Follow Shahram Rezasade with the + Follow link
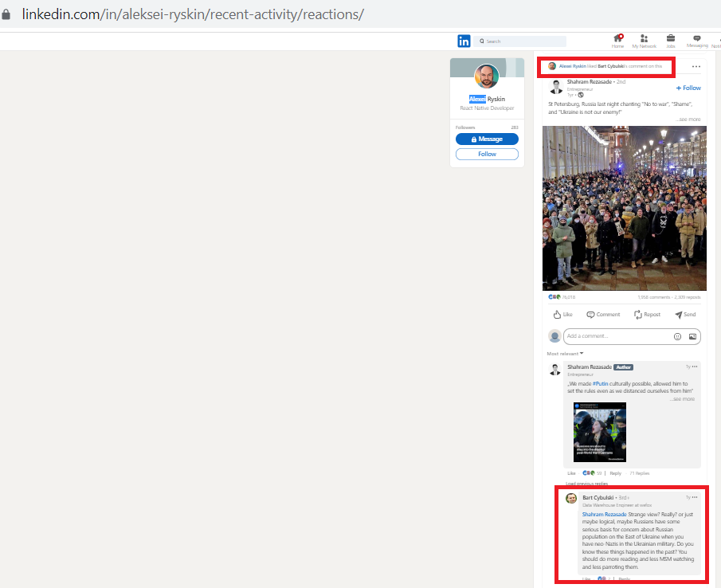This screenshot has height=588, width=721. (688, 88)
